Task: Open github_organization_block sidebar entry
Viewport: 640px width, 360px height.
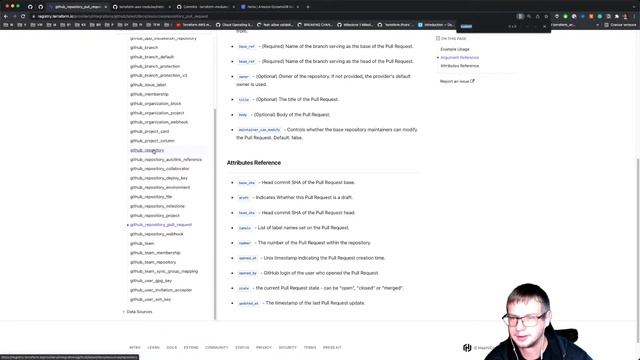Action: coord(156,104)
